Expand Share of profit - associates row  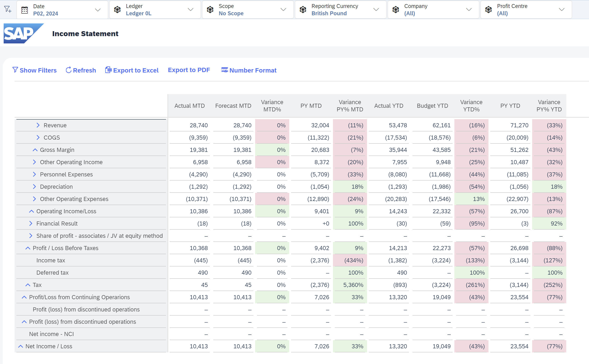[30, 236]
